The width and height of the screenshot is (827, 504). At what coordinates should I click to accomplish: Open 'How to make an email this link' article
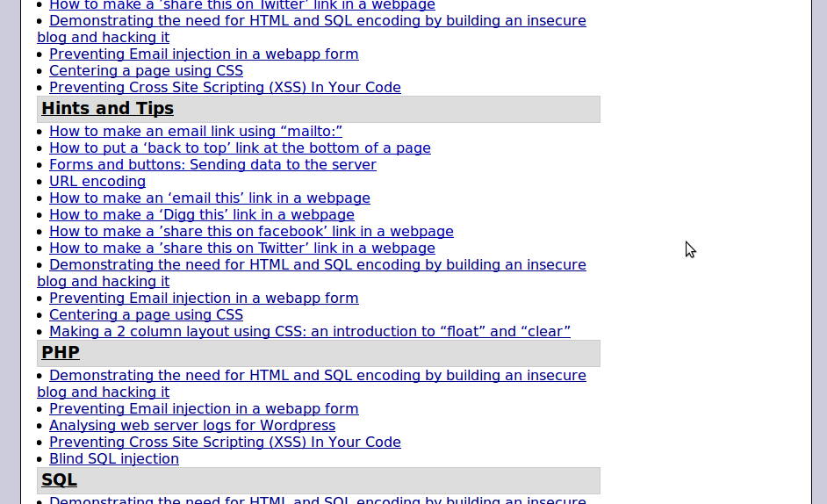[210, 198]
